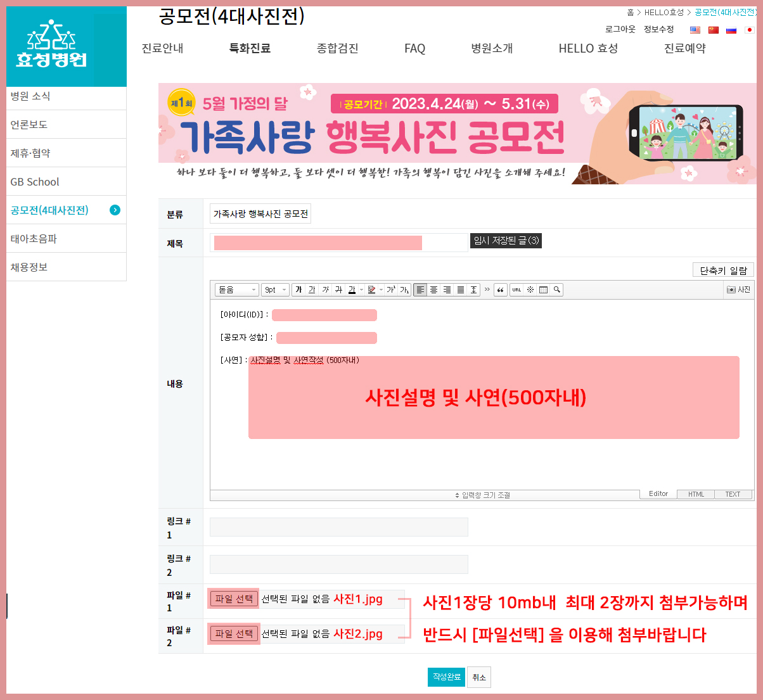The height and width of the screenshot is (700, 763).
Task: Open the 돋움 font family dropdown
Action: (x=237, y=290)
